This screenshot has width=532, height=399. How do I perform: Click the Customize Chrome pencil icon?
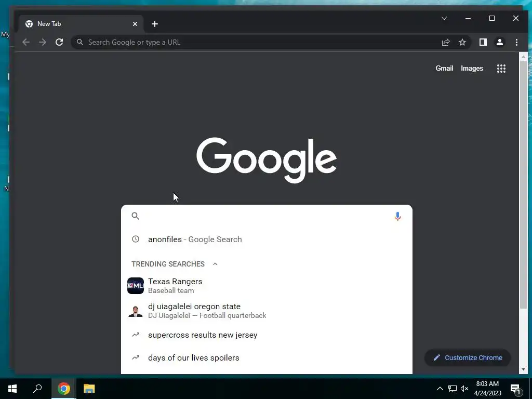436,357
